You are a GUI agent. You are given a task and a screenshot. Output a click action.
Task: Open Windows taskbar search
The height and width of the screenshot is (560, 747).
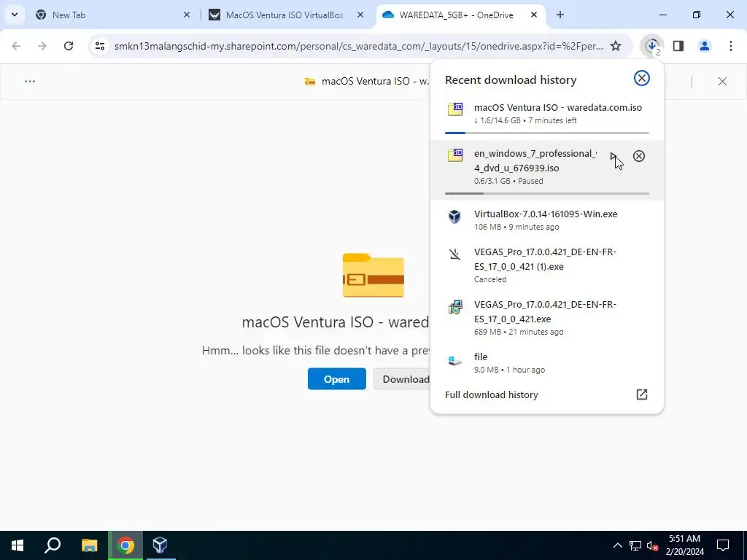click(x=53, y=545)
